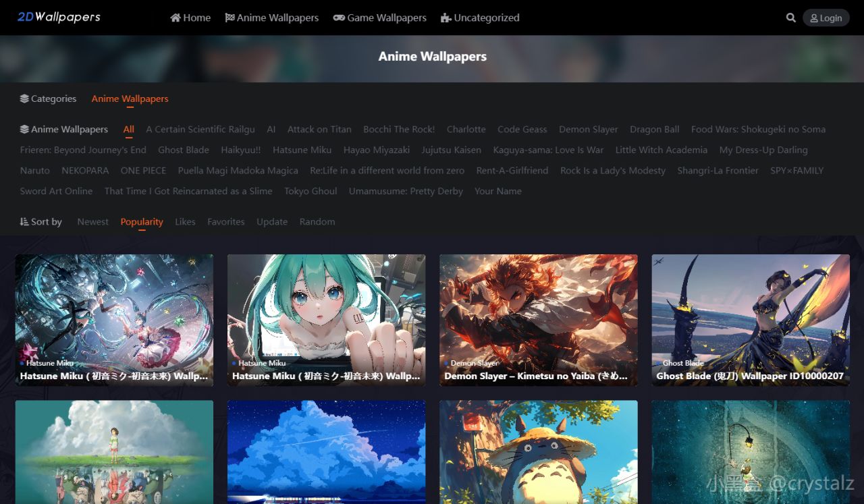Open the Shangri-La Frontier tag

tap(718, 171)
